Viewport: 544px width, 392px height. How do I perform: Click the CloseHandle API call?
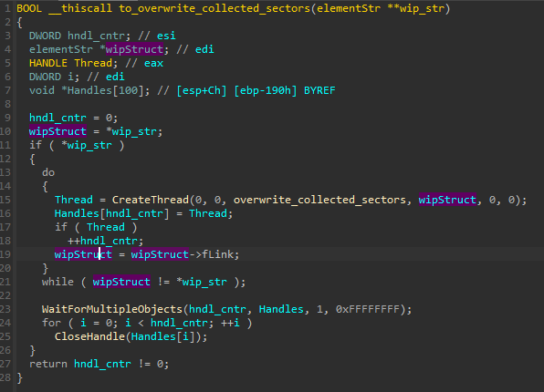coord(89,337)
